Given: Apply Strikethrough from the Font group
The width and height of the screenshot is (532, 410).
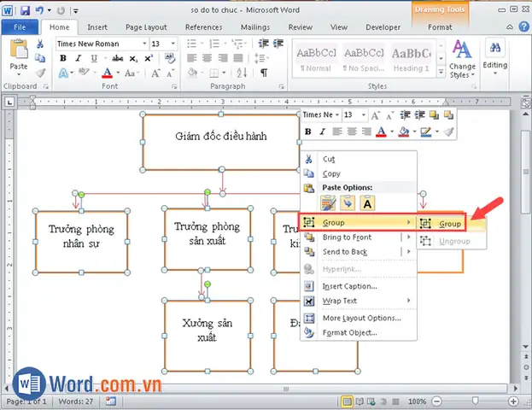Looking at the screenshot, I should (117, 58).
